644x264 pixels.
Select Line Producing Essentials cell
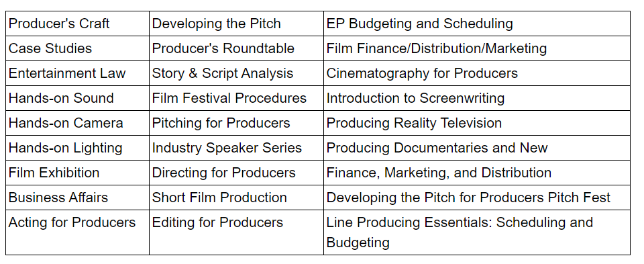[477, 232]
